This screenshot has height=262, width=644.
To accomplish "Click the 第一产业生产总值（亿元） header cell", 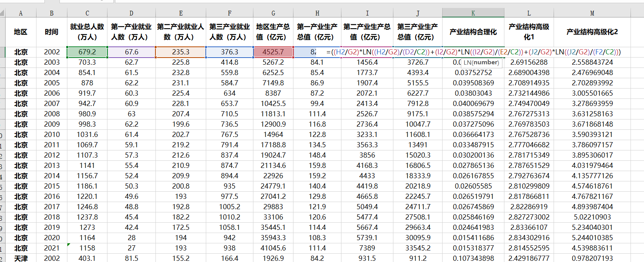I will [317, 32].
